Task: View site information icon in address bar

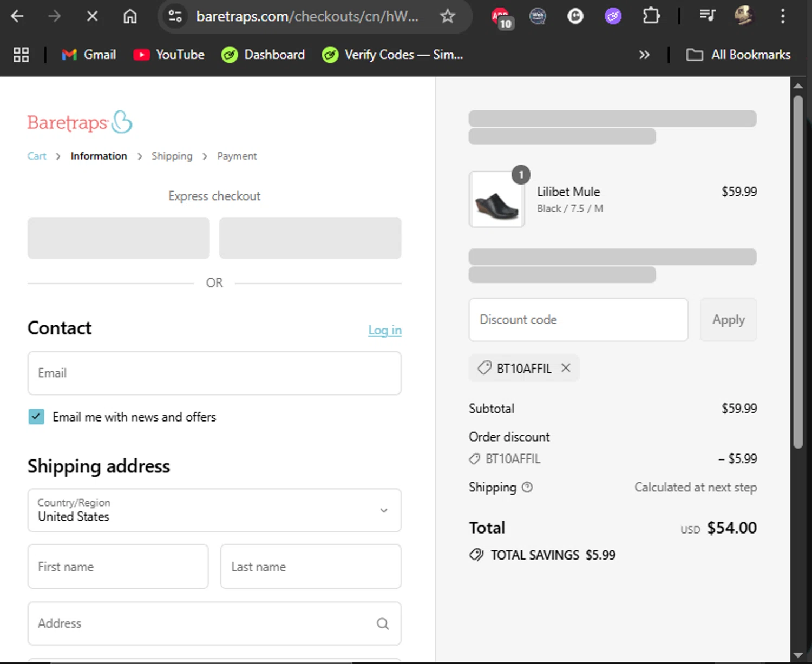Action: tap(175, 16)
